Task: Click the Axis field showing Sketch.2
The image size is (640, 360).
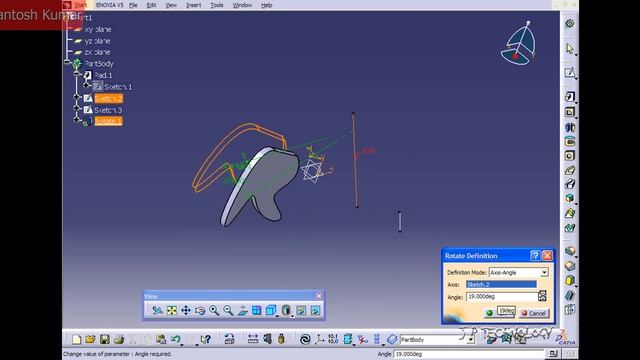Action: pyautogui.click(x=501, y=284)
